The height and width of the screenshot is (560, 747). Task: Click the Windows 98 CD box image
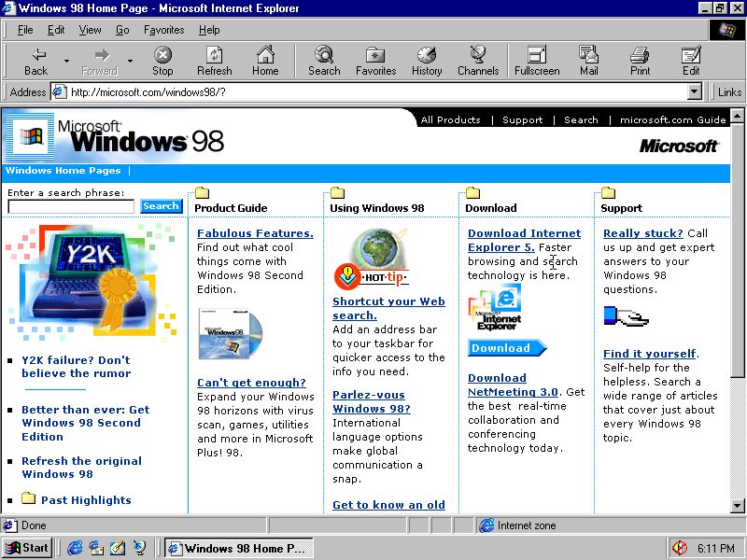(x=231, y=333)
